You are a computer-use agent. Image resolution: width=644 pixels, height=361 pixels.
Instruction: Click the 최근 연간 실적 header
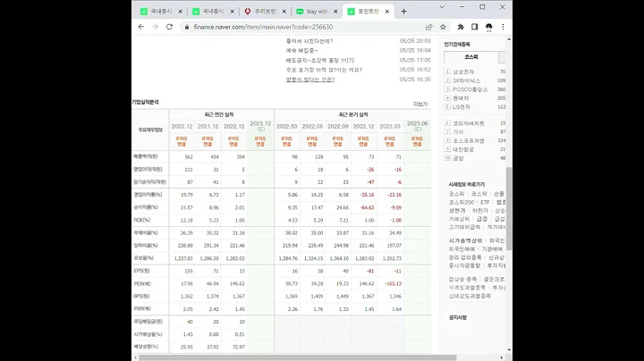(x=219, y=115)
